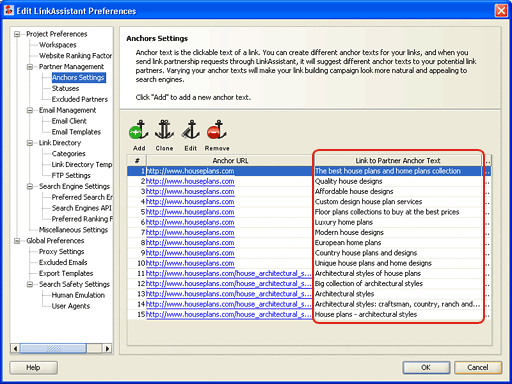Select Anchors Settings in tree
This screenshot has height=384, width=512.
coord(79,77)
